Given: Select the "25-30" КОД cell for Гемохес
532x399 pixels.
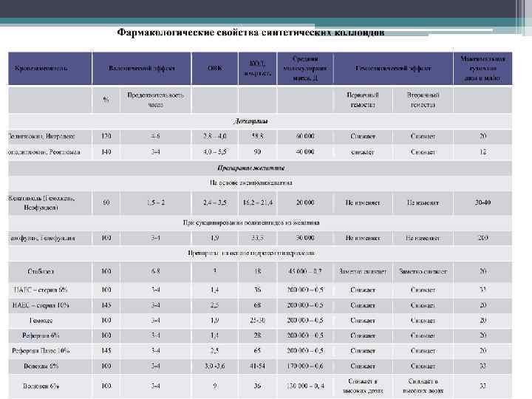Looking at the screenshot, I should point(258,320).
